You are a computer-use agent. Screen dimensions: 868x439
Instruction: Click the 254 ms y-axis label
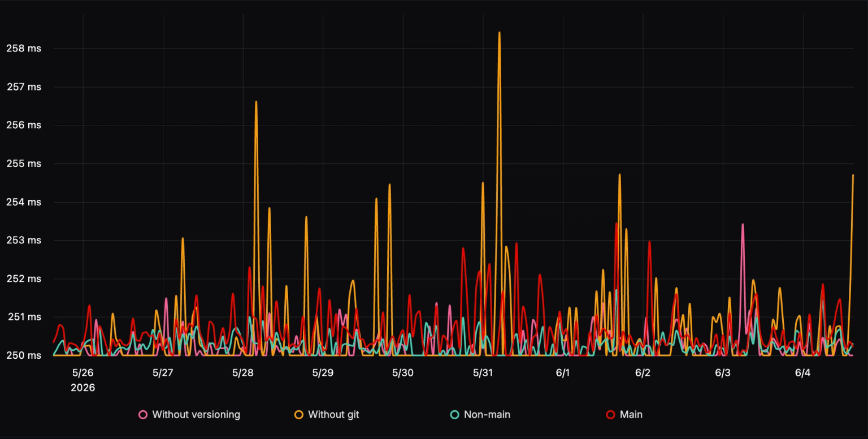tap(24, 202)
